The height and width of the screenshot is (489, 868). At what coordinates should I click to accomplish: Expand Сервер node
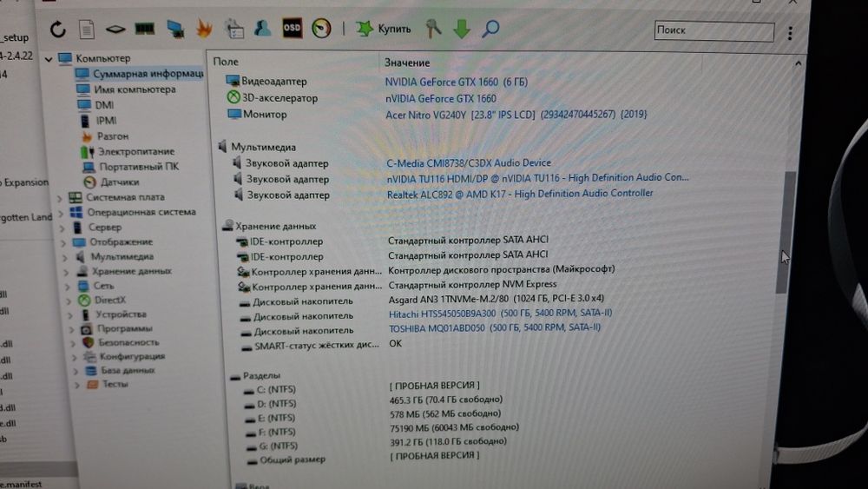[62, 228]
